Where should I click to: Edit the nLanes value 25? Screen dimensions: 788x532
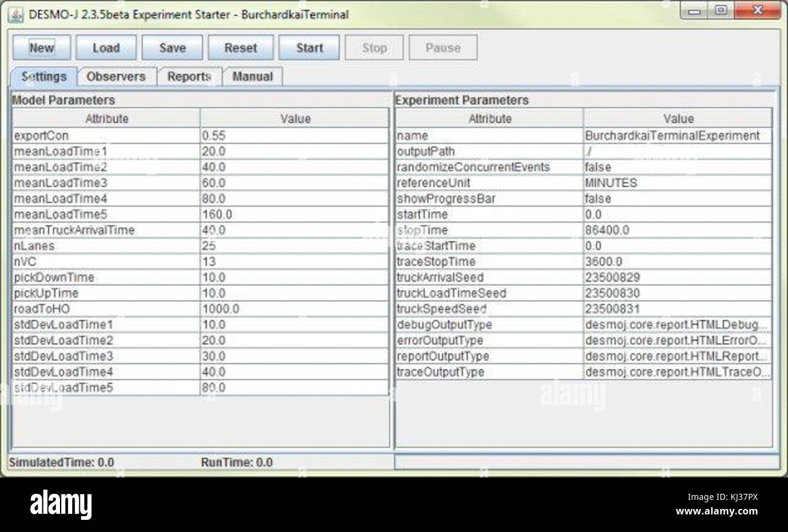[295, 246]
